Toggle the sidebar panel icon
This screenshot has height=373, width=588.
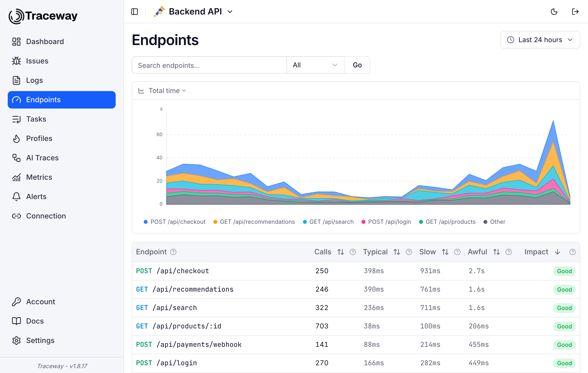[135, 11]
